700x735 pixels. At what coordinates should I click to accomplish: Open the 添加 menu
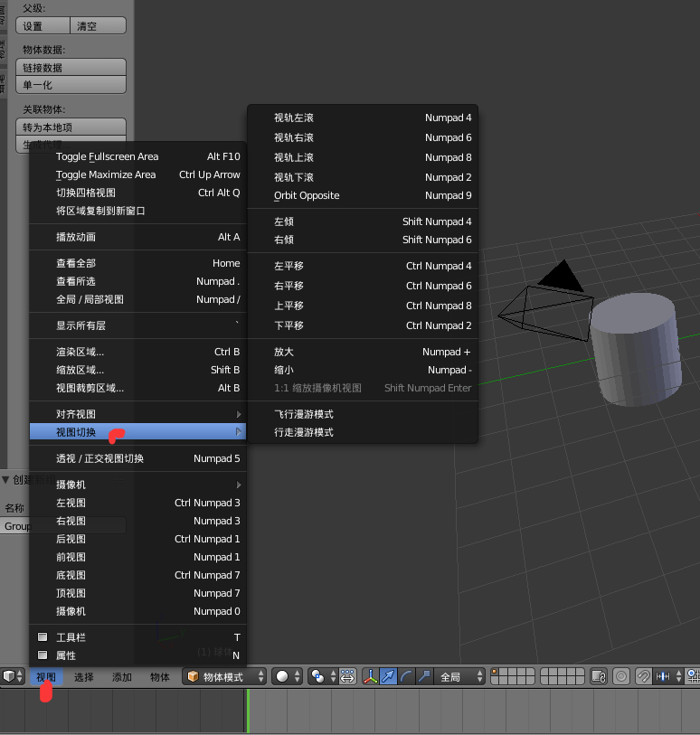coord(122,677)
